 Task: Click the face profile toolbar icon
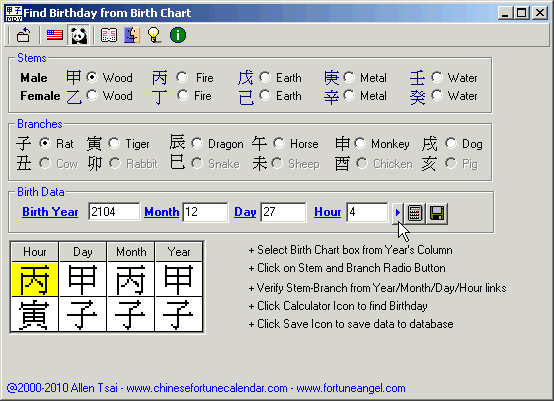tap(132, 35)
